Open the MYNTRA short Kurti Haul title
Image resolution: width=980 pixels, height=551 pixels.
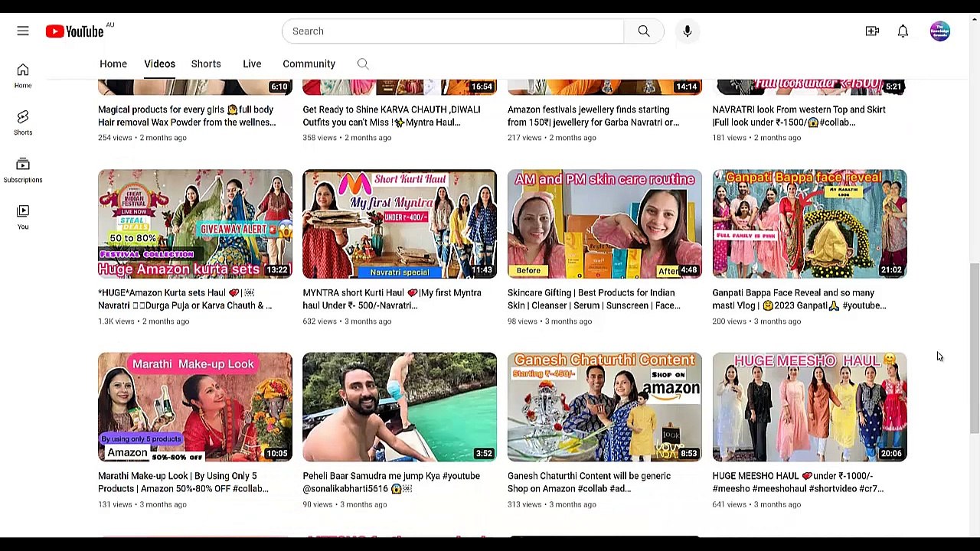(x=392, y=299)
